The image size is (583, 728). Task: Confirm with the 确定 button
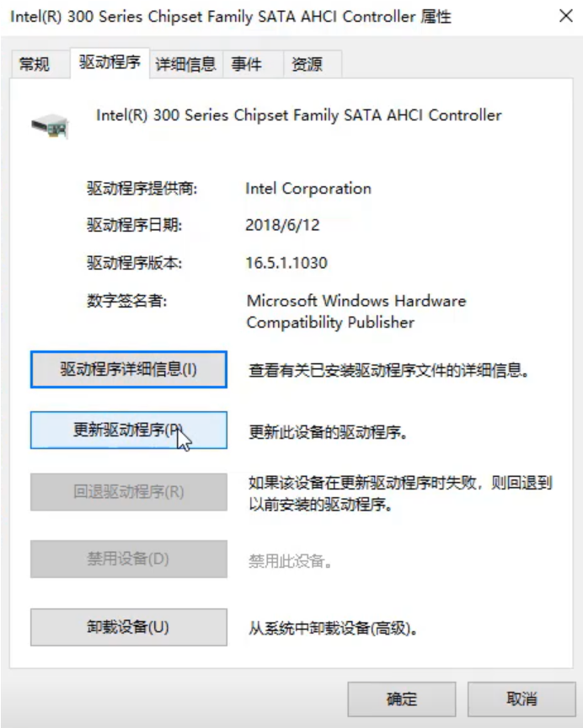(x=402, y=699)
